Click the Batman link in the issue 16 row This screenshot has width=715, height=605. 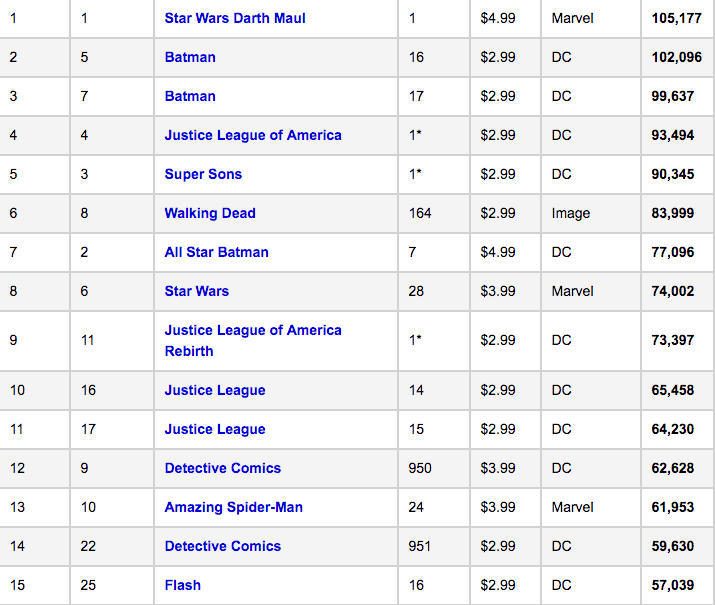pos(190,57)
